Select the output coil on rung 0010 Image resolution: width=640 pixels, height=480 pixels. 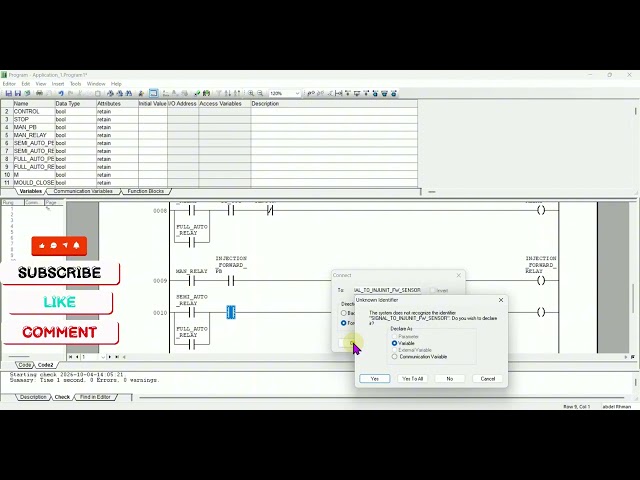click(541, 312)
